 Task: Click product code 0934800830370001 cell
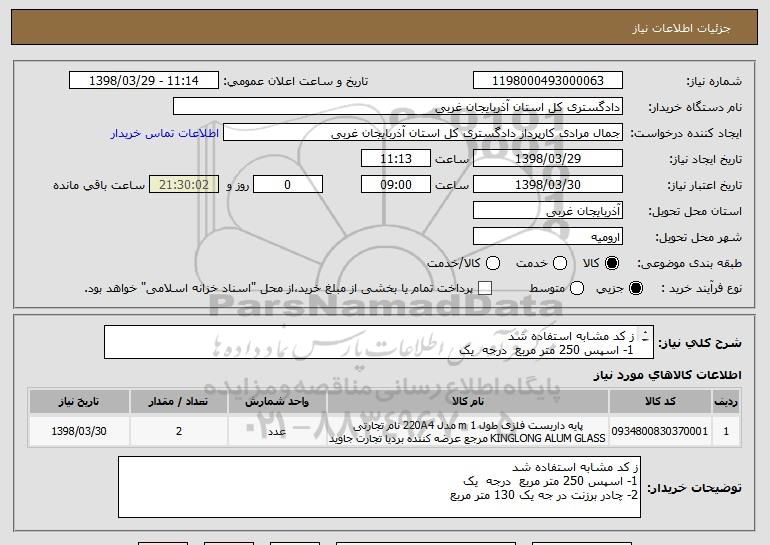660,431
